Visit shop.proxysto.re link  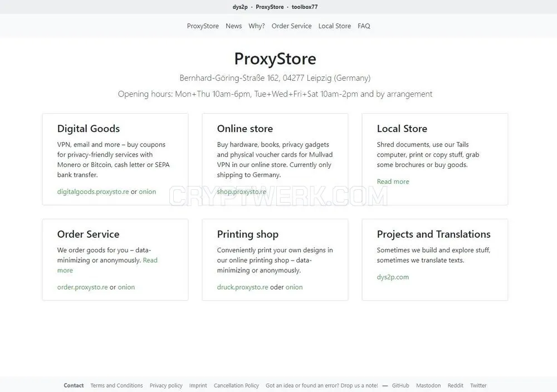click(x=242, y=192)
